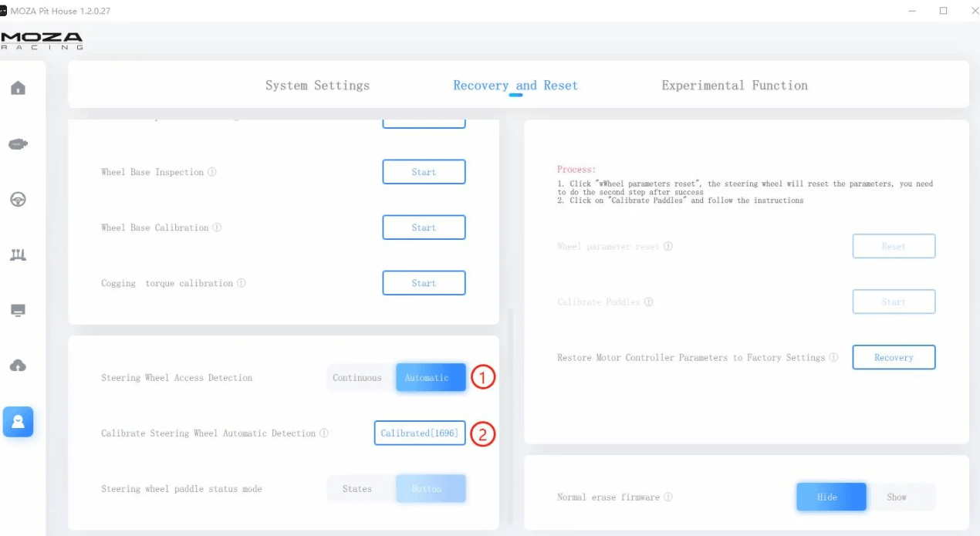Open the cloud upload firmware icon
This screenshot has height=536, width=980.
[18, 366]
